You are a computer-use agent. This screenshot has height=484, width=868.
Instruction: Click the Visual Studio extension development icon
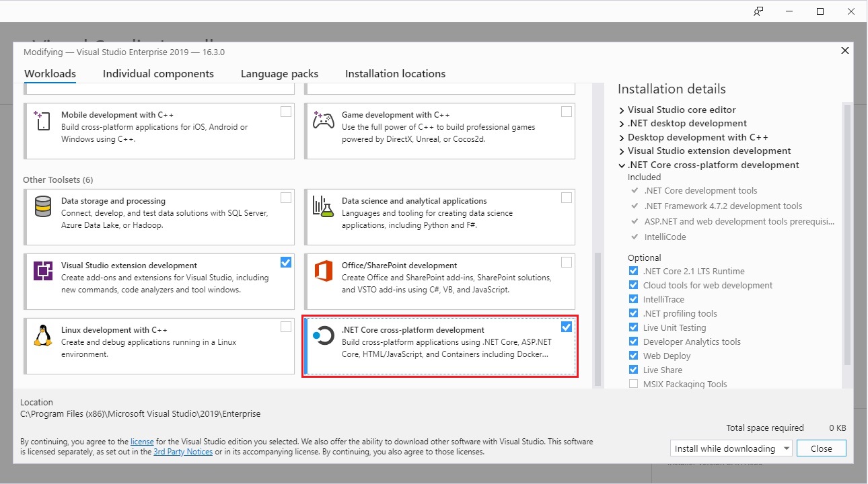42,271
